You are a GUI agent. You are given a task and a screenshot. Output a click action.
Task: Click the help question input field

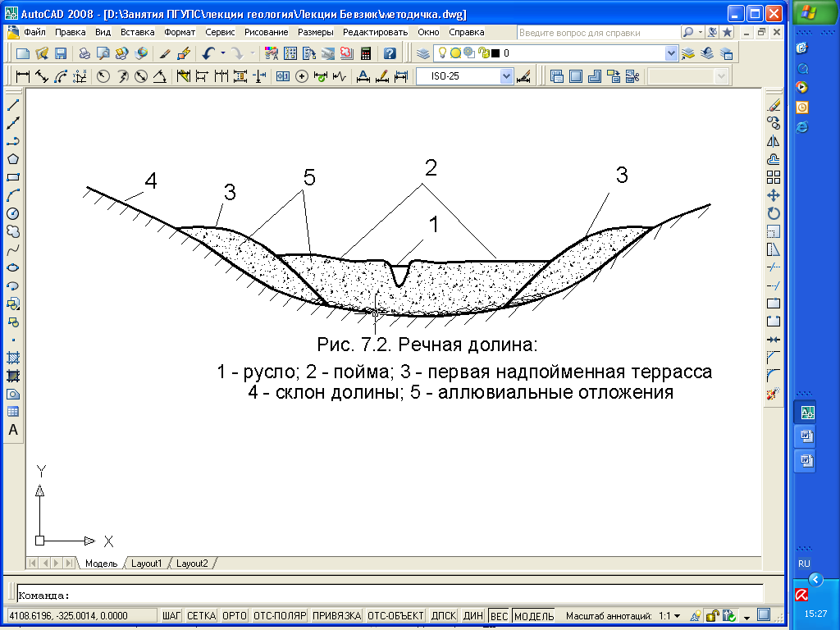click(598, 33)
